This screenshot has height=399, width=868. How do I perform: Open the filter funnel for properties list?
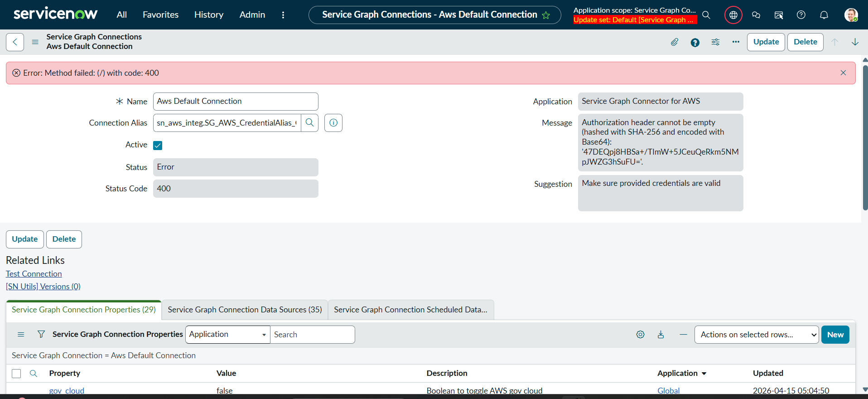tap(41, 334)
